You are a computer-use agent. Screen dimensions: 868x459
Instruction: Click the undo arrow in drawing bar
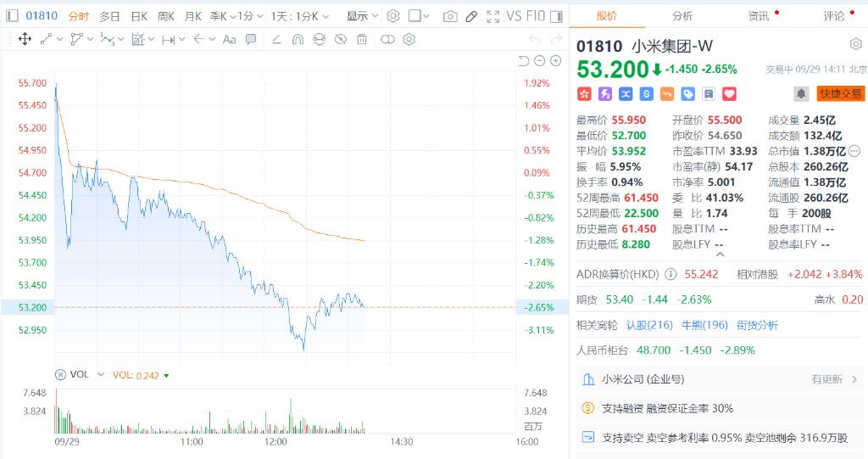(x=534, y=39)
